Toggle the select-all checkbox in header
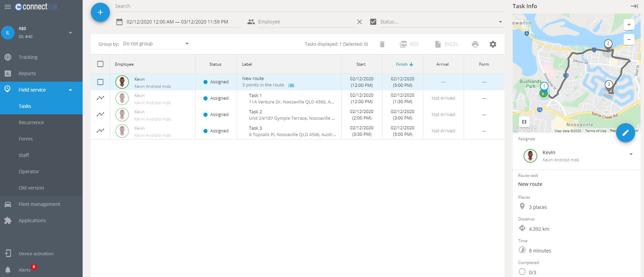 tap(100, 64)
